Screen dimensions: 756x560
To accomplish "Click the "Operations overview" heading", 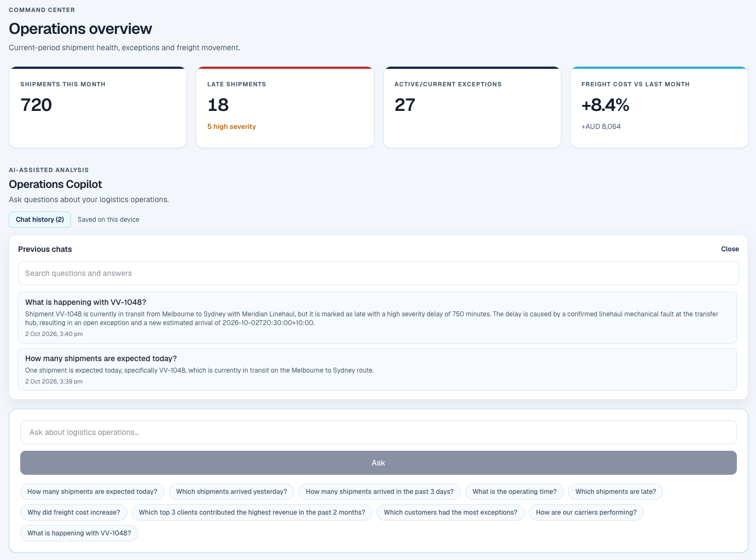I will pos(80,29).
